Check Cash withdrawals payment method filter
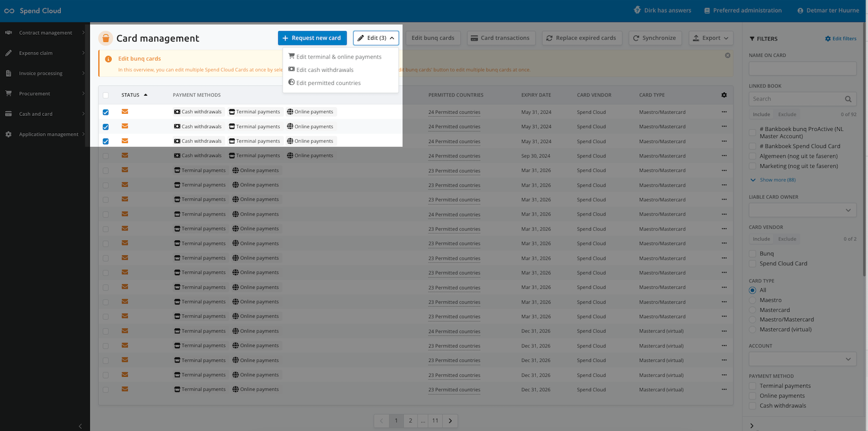This screenshot has height=431, width=868. tap(752, 406)
